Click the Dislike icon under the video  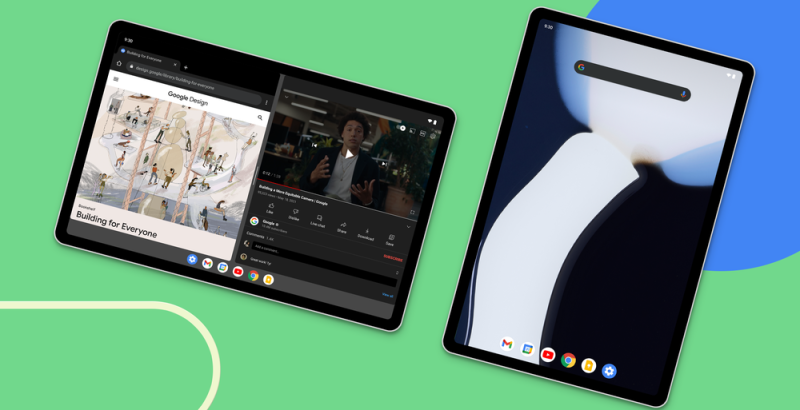coord(294,212)
